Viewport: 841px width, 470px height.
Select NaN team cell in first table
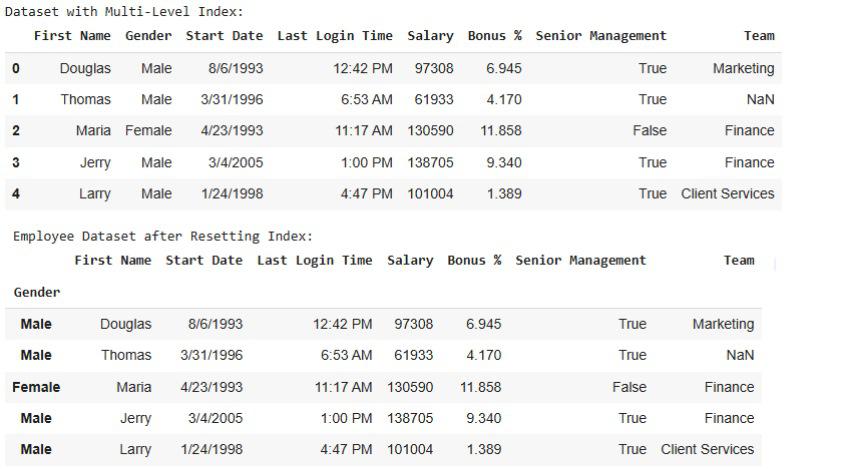tap(761, 100)
